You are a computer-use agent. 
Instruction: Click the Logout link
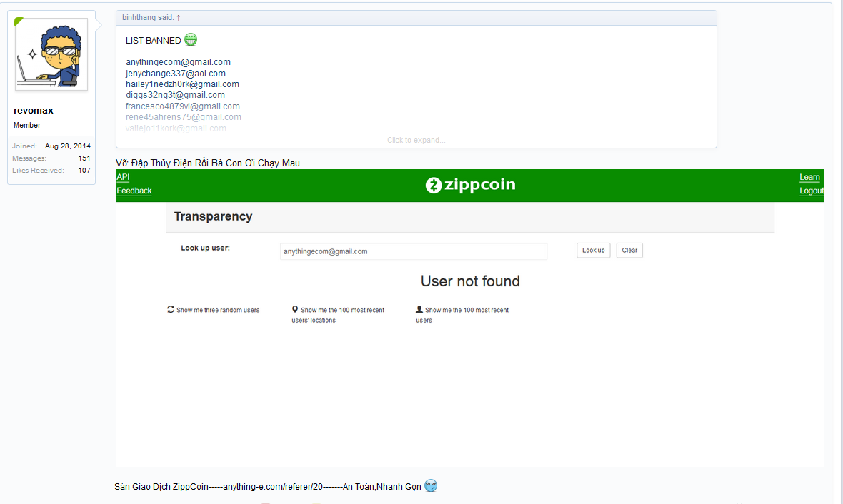tap(812, 191)
